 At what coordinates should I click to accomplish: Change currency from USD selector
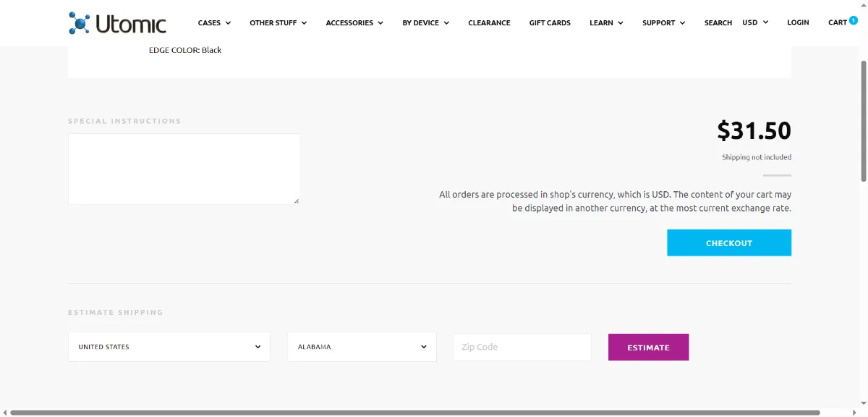tap(755, 22)
